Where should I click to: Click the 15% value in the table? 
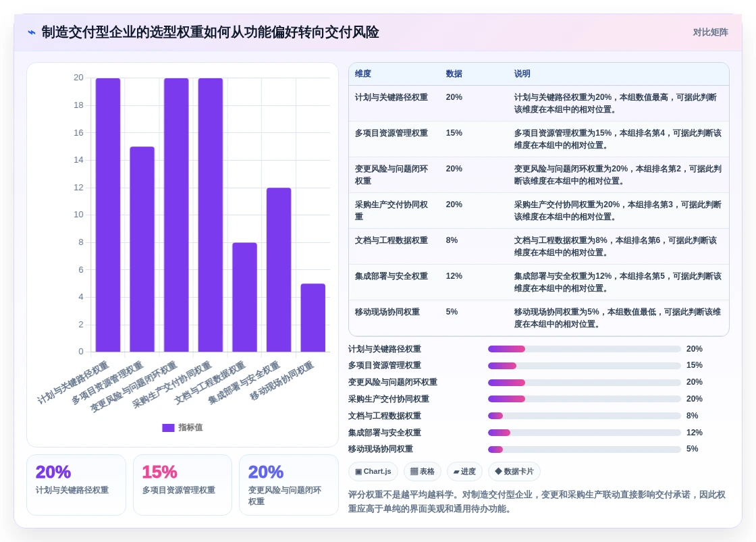454,133
